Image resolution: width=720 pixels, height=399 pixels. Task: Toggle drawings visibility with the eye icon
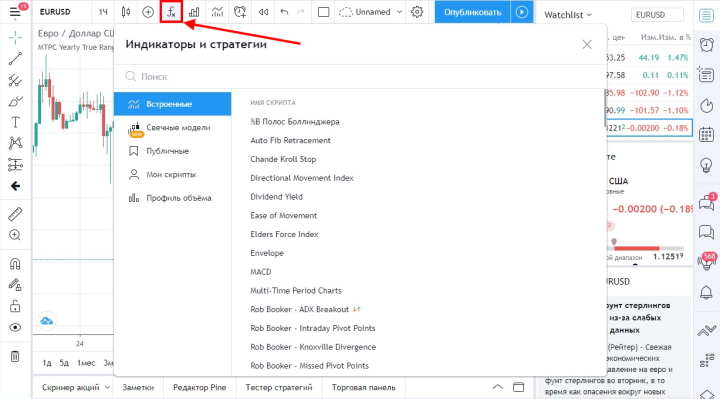point(15,327)
